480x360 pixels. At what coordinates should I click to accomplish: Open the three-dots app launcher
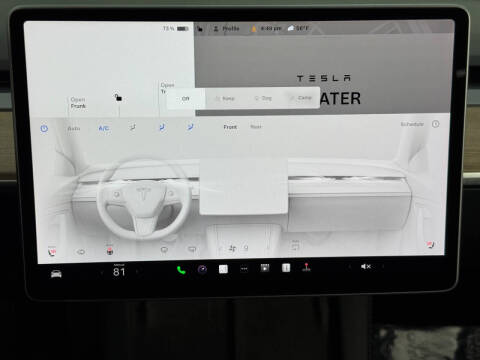pyautogui.click(x=244, y=269)
